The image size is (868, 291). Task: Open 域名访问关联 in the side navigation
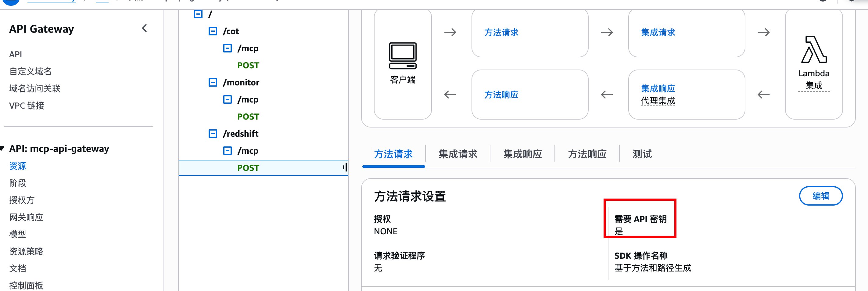(35, 89)
